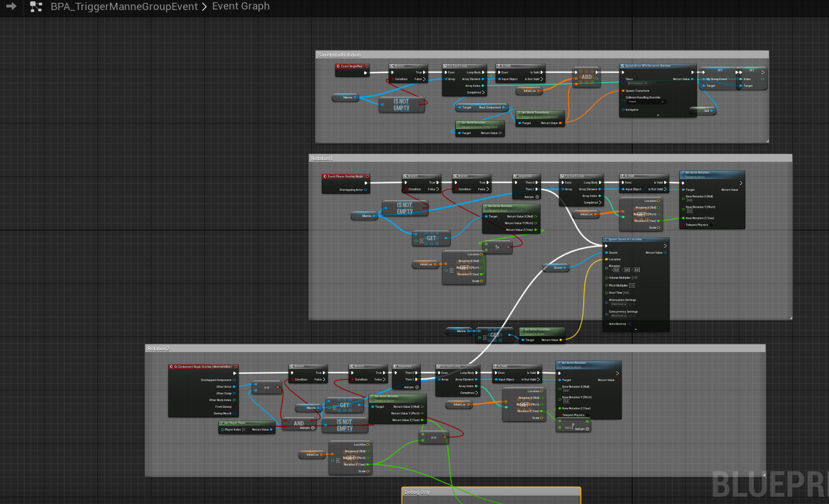Toggle Teleport Physics on the Rotation1 Set Actor Rotation node
This screenshot has width=829, height=504.
(711, 225)
